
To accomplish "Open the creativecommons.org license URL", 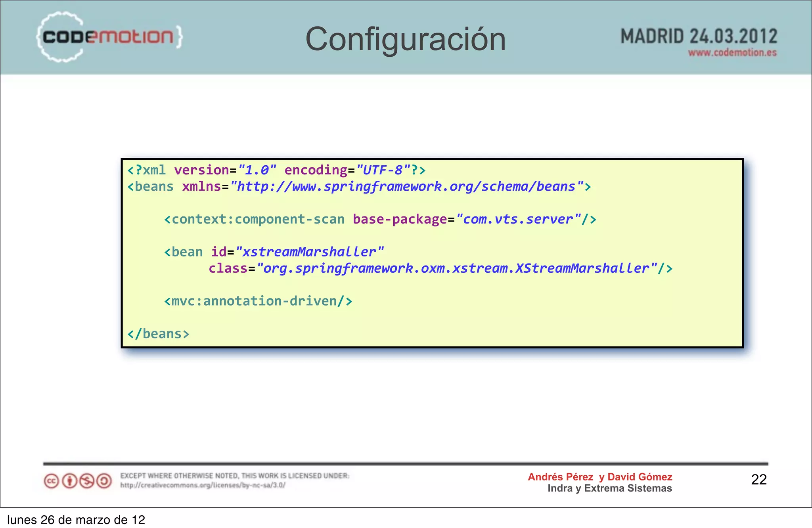I will coord(203,485).
